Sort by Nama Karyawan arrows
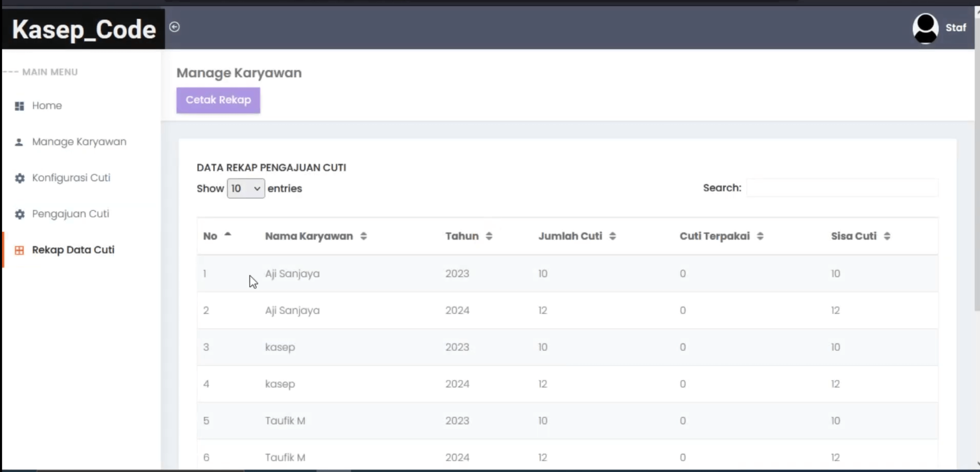This screenshot has width=980, height=472. tap(364, 236)
